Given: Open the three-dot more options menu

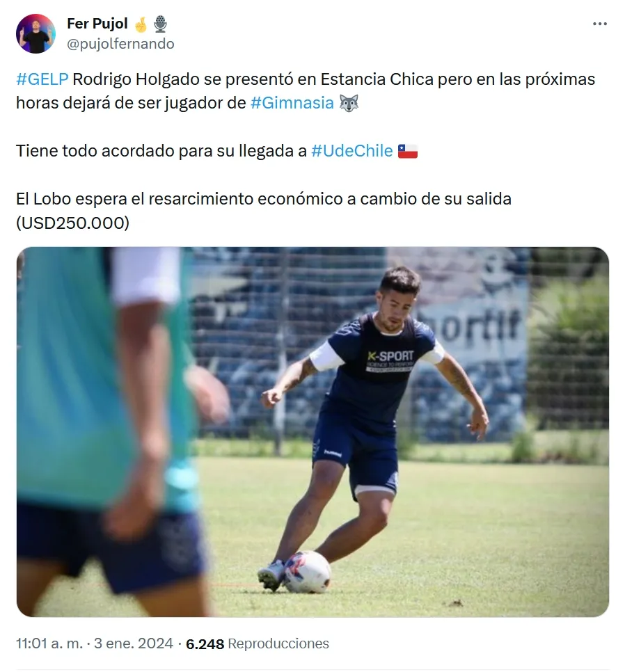Looking at the screenshot, I should pos(600,24).
